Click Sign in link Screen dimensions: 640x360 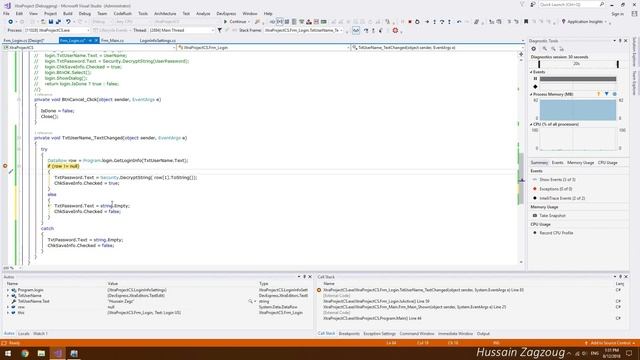coord(617,14)
